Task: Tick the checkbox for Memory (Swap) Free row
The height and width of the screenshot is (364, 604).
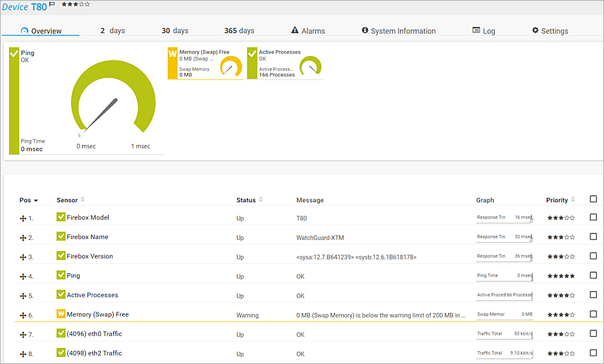Action: point(593,314)
